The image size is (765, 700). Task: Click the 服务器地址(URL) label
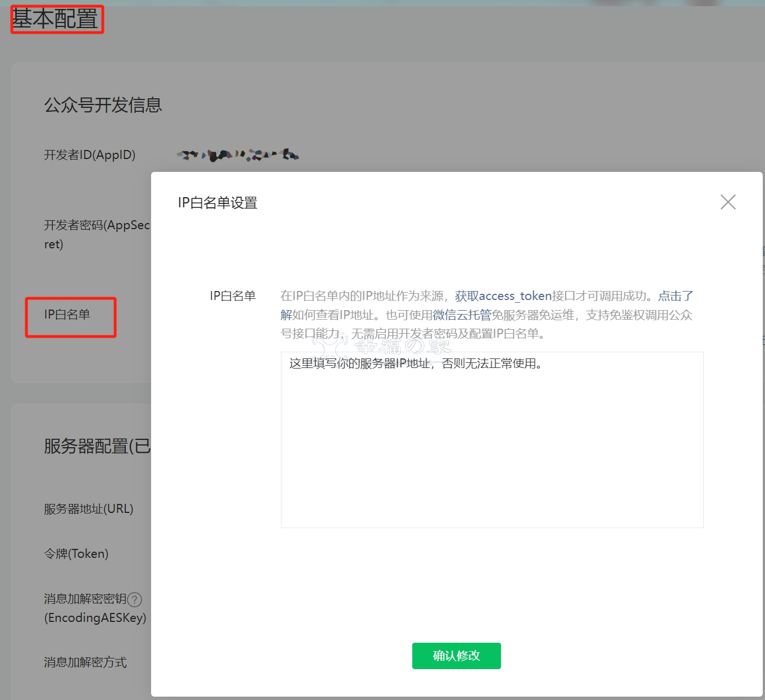tap(89, 509)
